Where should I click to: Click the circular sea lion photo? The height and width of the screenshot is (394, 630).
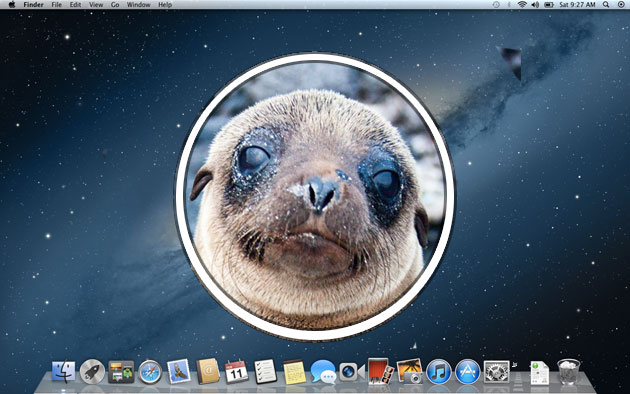click(x=315, y=197)
